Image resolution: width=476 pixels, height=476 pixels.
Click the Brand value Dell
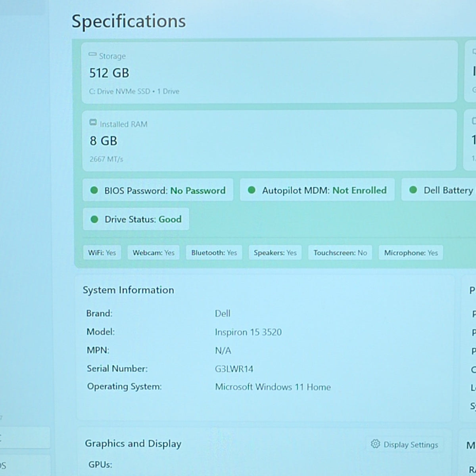click(223, 313)
